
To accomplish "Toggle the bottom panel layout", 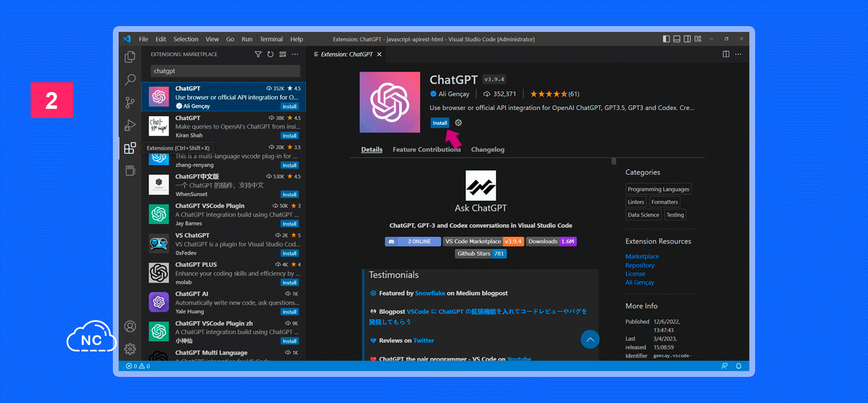I will [677, 39].
